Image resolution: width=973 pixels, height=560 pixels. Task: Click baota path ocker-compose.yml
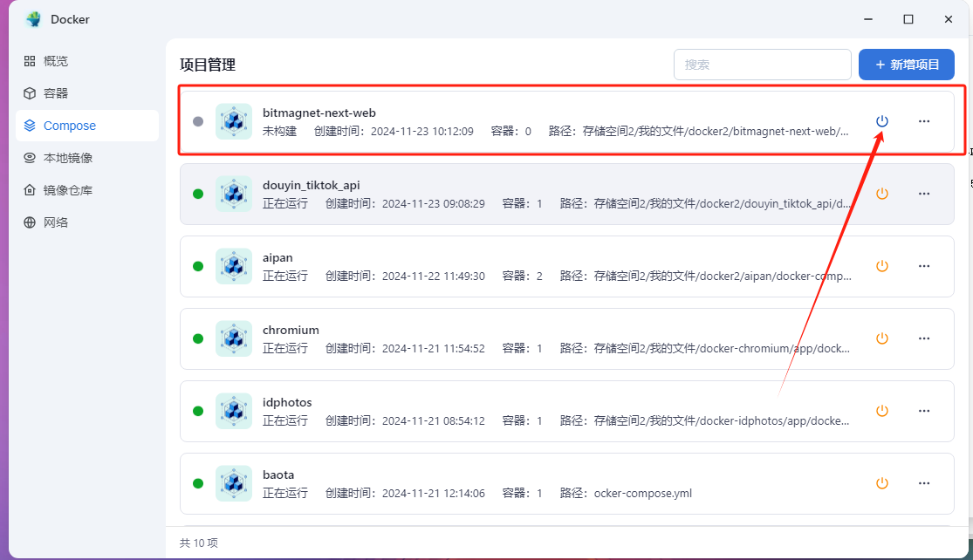point(643,494)
